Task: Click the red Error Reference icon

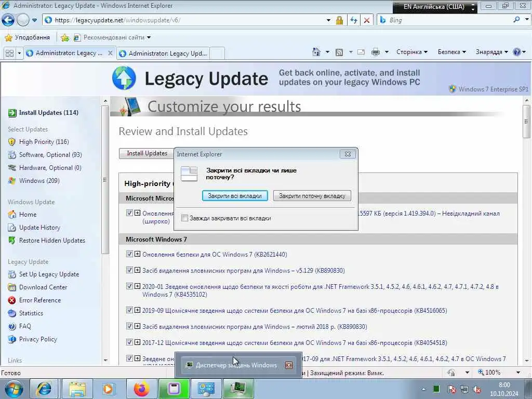Action: [x=12, y=300]
